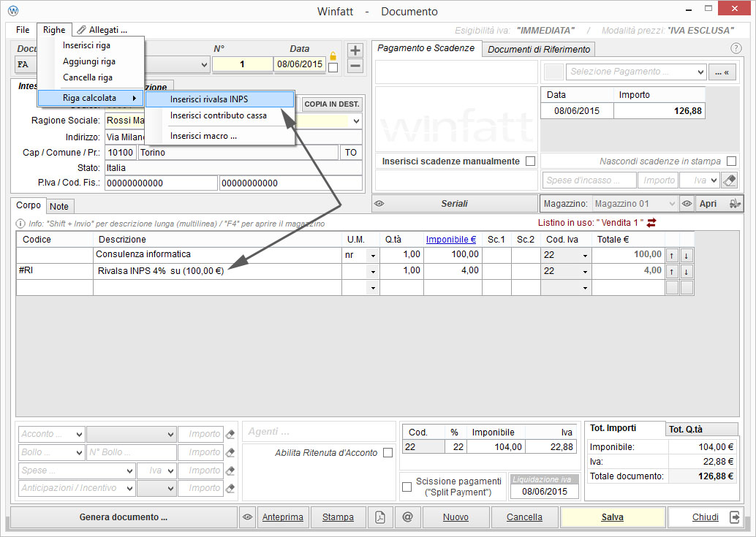
Task: Toggle Scissione pagamenti Split Payment checkbox
Action: (x=407, y=487)
